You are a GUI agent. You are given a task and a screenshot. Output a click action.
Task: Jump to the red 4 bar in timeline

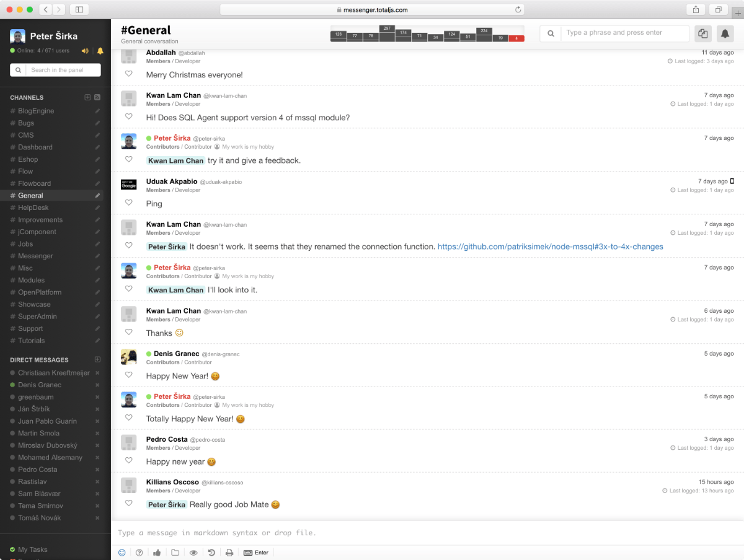click(516, 38)
